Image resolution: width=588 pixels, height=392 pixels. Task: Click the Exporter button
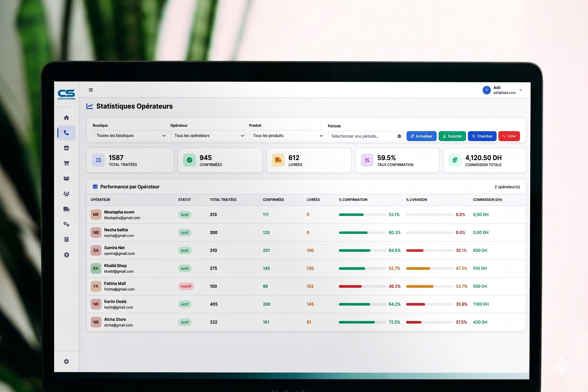(x=452, y=136)
